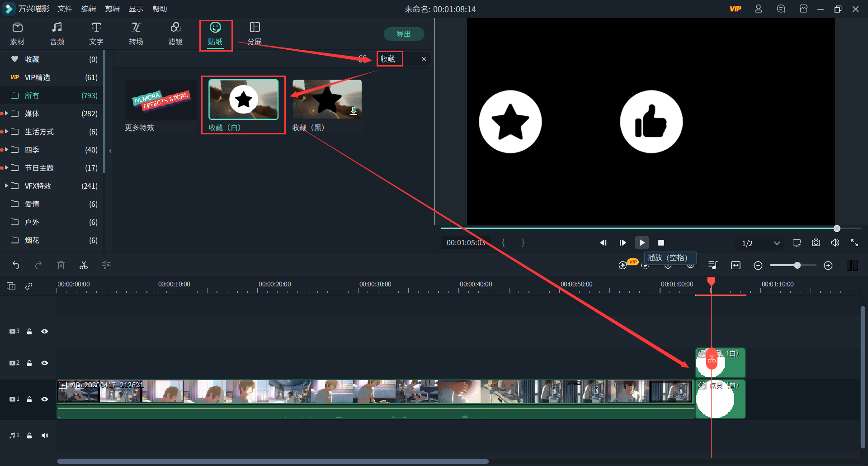
Task: Click the timeline zoom slider handle
Action: click(797, 266)
